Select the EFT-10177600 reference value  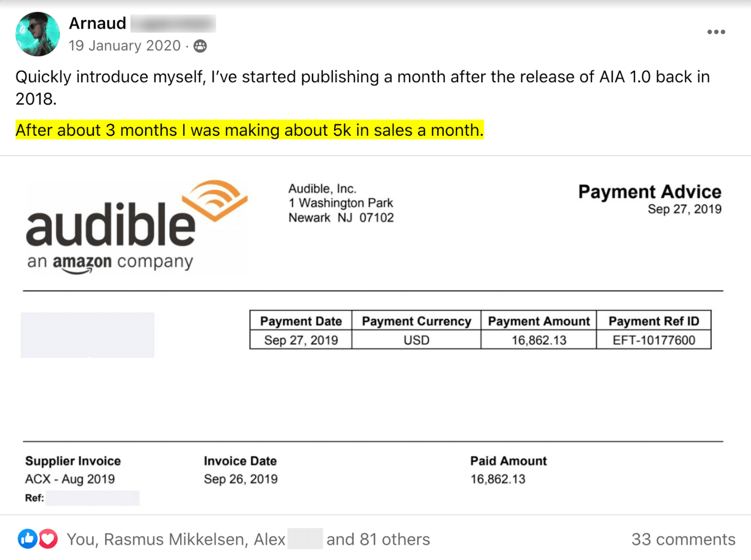click(653, 340)
